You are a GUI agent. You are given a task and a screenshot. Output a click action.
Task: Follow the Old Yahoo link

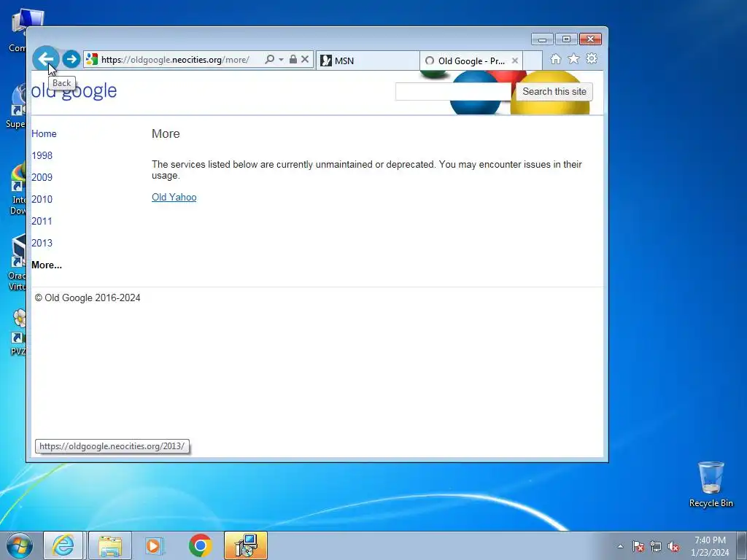(174, 197)
